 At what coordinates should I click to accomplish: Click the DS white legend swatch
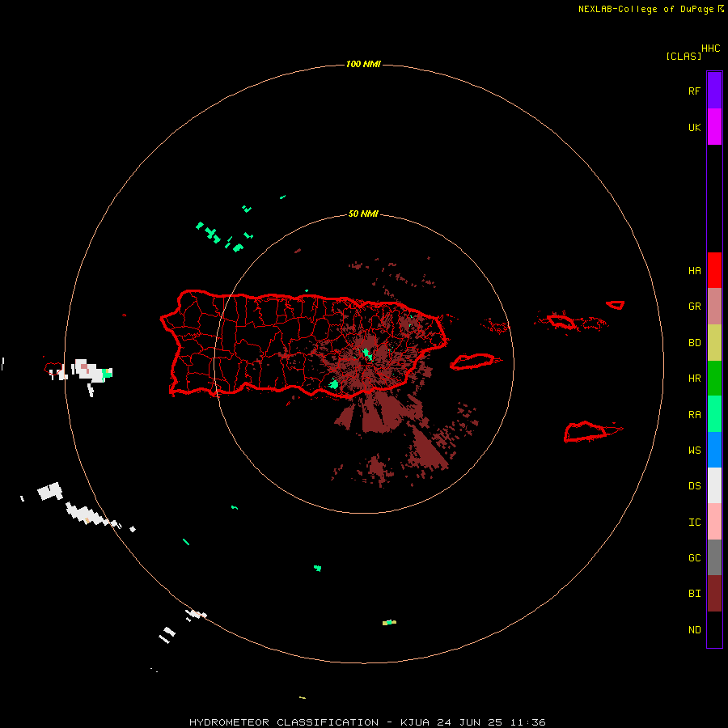[x=714, y=485]
